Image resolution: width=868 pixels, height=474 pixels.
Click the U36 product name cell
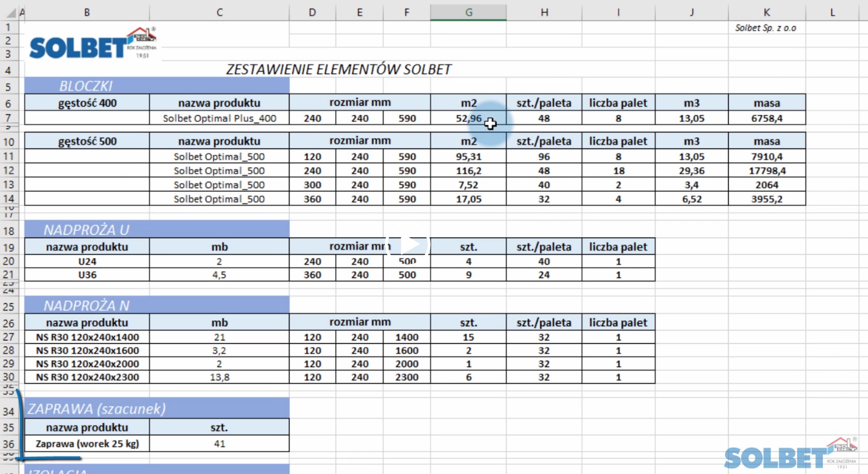[x=87, y=275]
